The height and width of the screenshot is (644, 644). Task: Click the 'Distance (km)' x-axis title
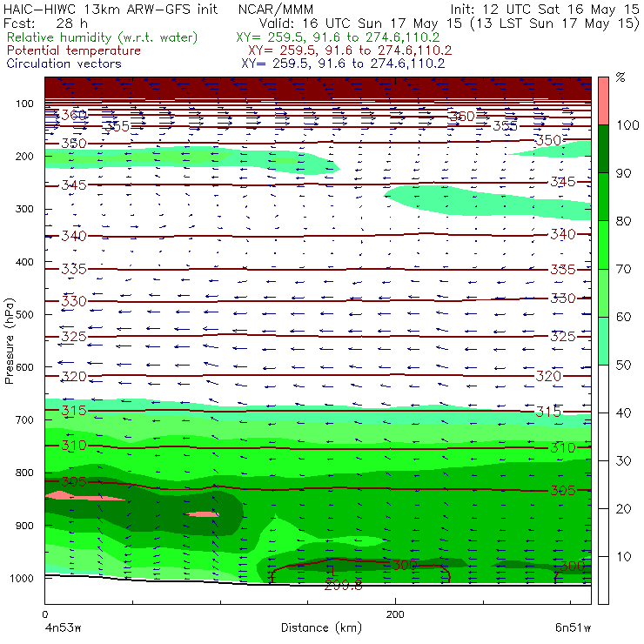coord(322,627)
